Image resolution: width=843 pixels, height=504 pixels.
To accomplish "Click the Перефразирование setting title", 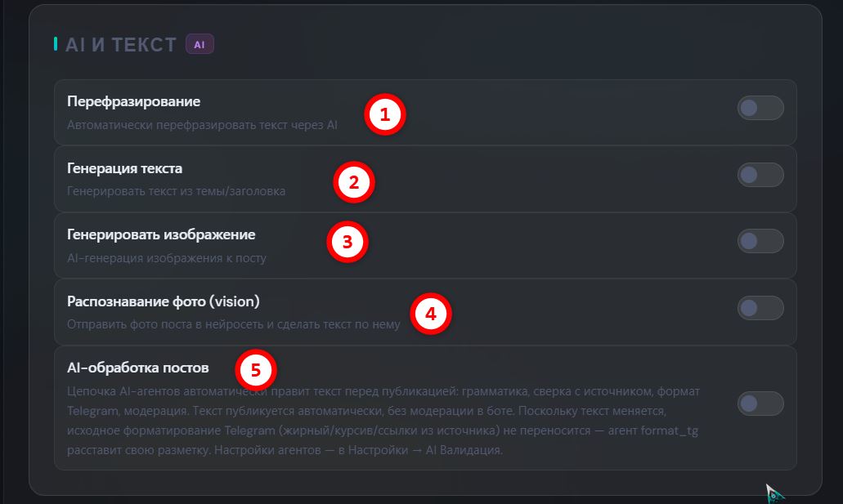I will click(133, 101).
